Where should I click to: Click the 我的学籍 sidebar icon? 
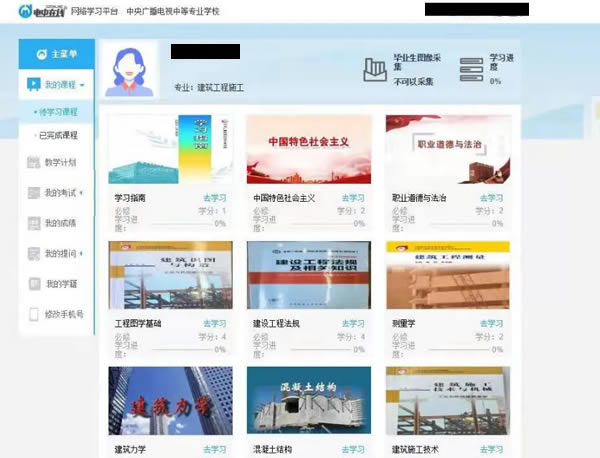[34, 284]
